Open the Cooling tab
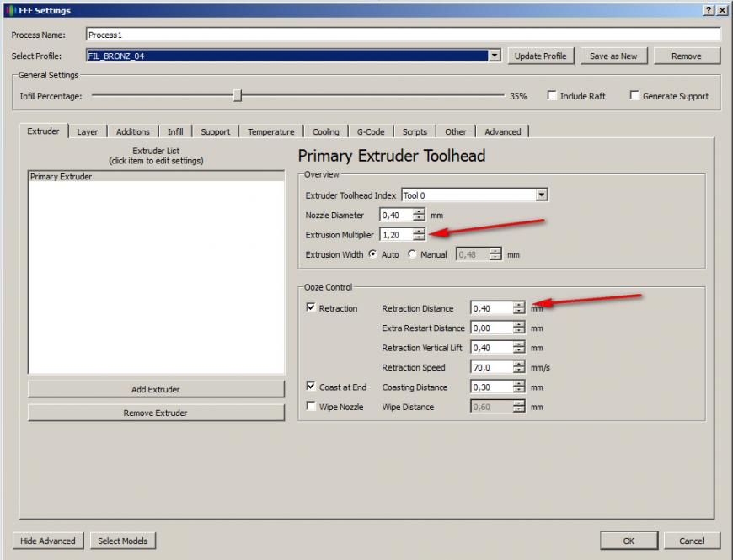 click(x=326, y=131)
